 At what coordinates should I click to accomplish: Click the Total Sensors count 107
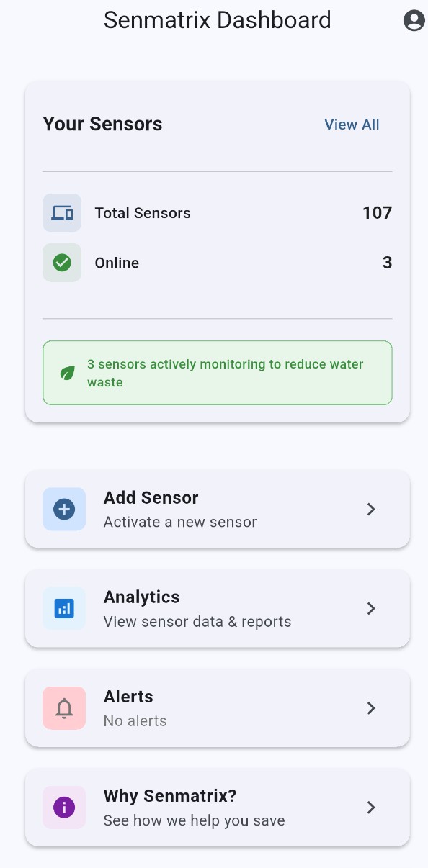tap(377, 213)
